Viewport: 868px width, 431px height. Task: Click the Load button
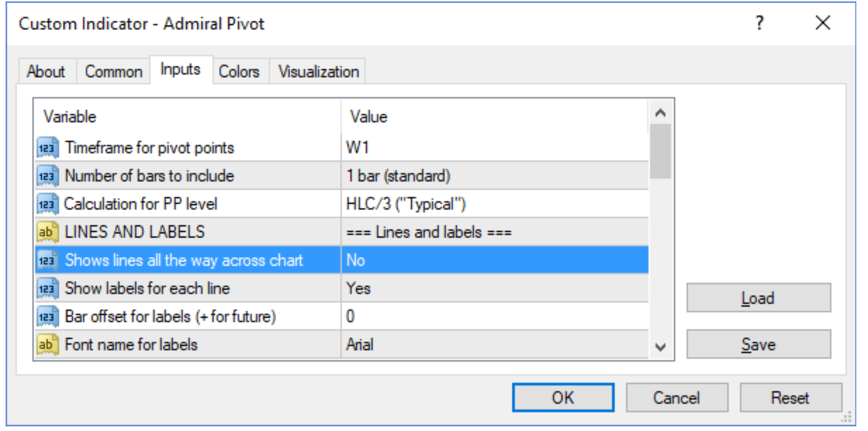pyautogui.click(x=759, y=298)
